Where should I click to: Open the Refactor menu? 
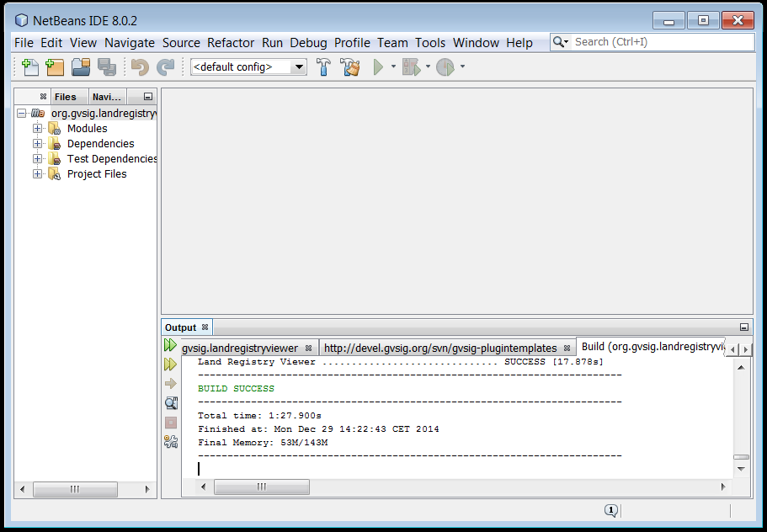tap(231, 43)
